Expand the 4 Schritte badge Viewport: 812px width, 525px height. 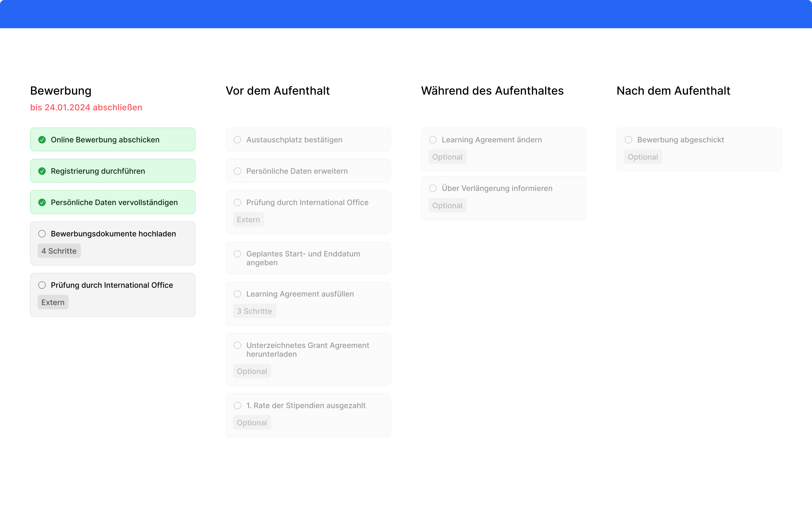tap(59, 251)
